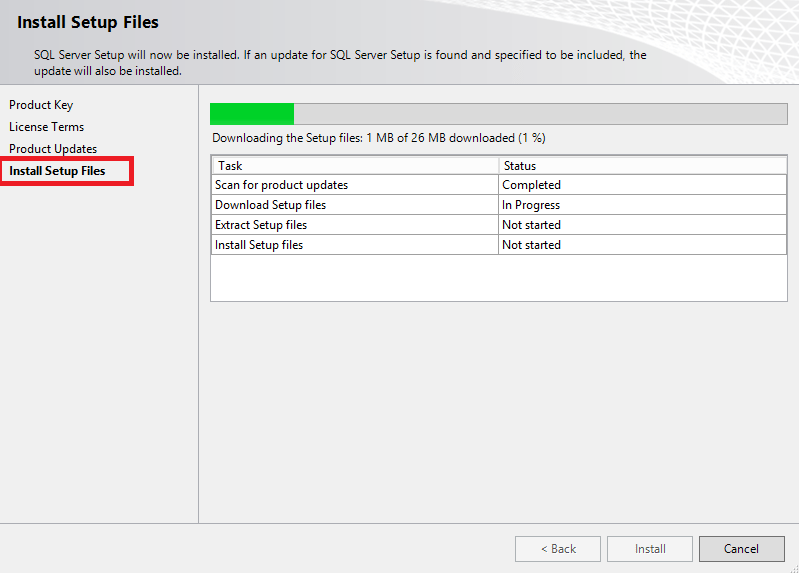Click Not started status for Extract Setup files
The height and width of the screenshot is (573, 799).
coord(531,225)
